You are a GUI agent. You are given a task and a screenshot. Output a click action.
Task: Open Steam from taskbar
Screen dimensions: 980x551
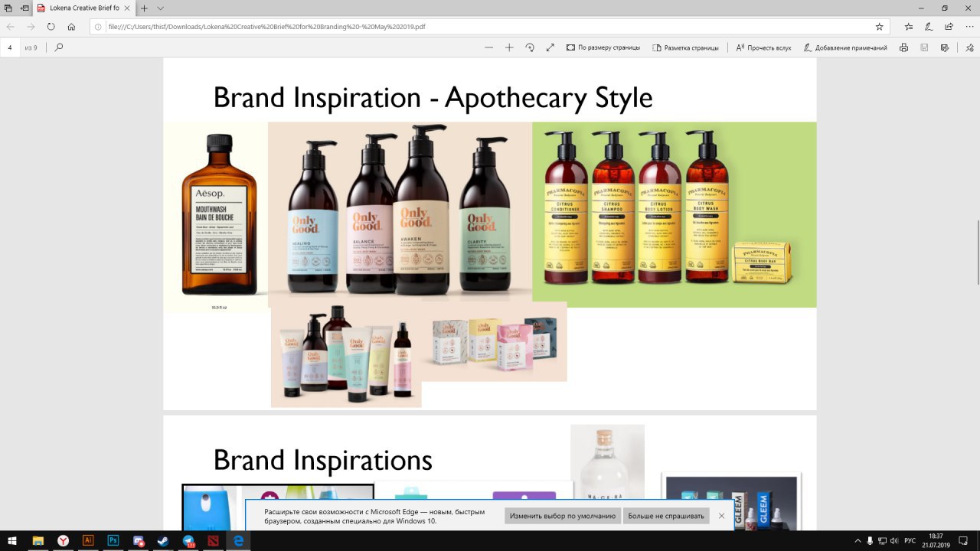pyautogui.click(x=163, y=540)
